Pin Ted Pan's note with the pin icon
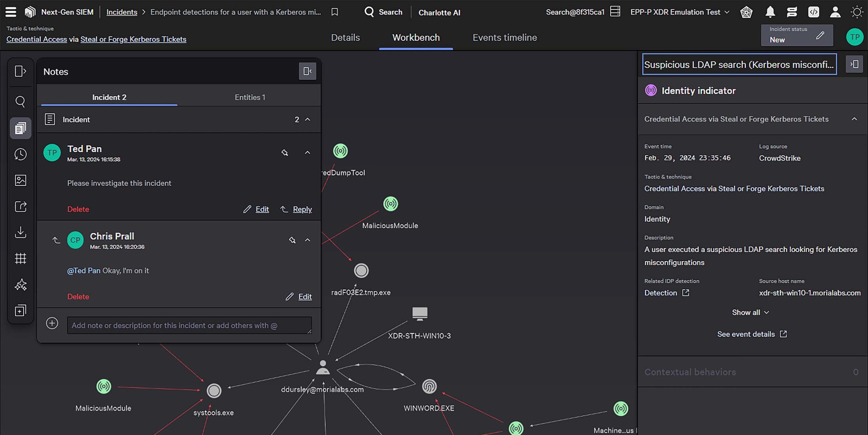 click(284, 153)
